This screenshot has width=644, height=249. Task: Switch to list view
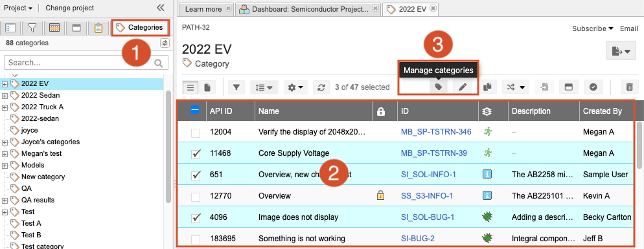[x=190, y=87]
